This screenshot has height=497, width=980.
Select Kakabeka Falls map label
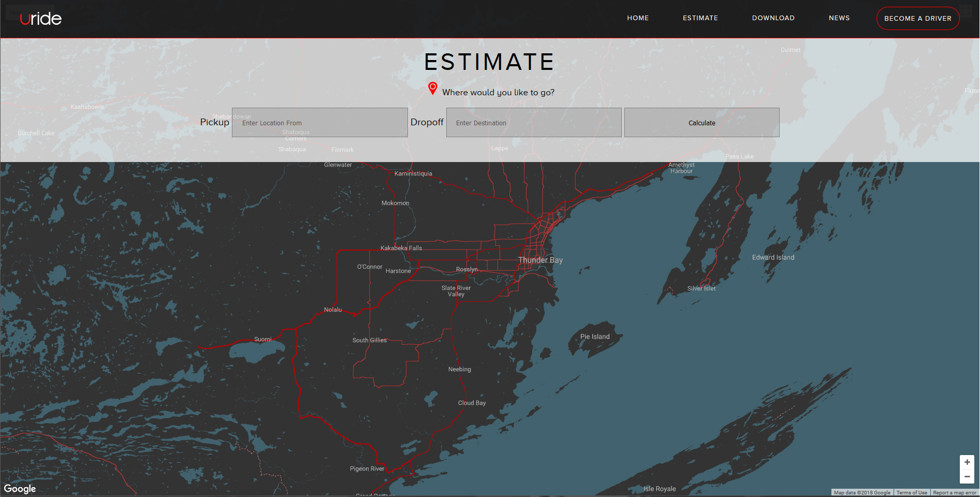point(401,248)
